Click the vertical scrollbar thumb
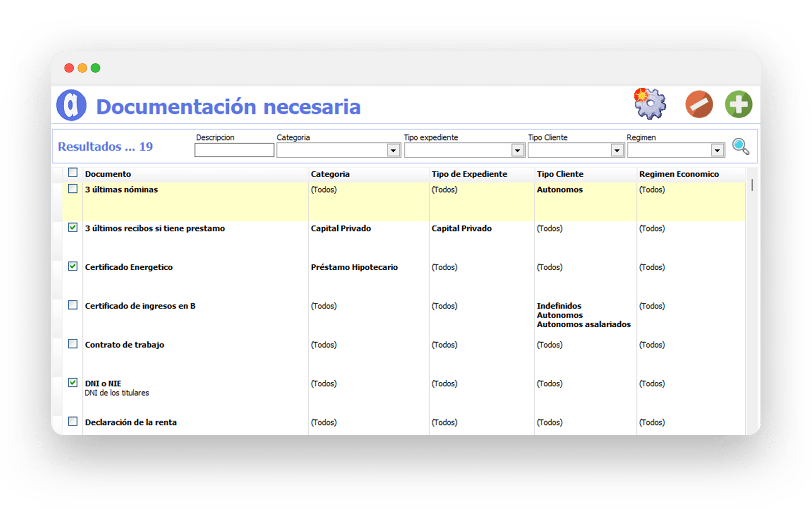This screenshot has height=509, width=812. coord(752,184)
